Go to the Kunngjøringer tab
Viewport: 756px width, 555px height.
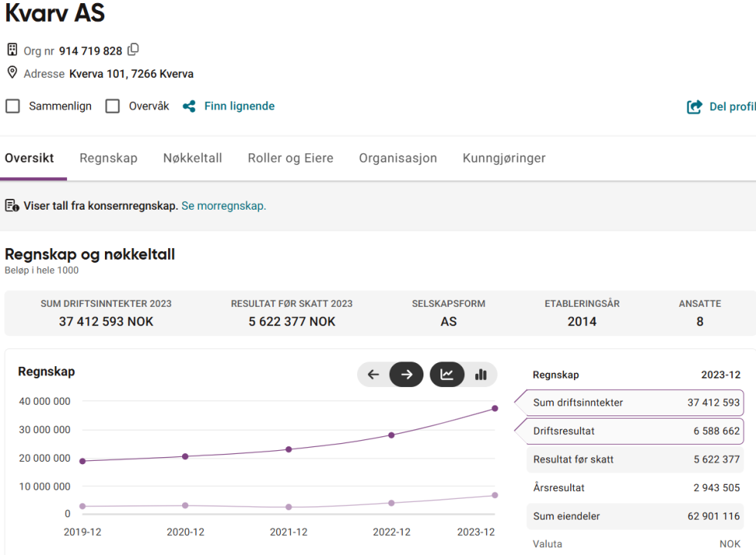click(x=504, y=158)
